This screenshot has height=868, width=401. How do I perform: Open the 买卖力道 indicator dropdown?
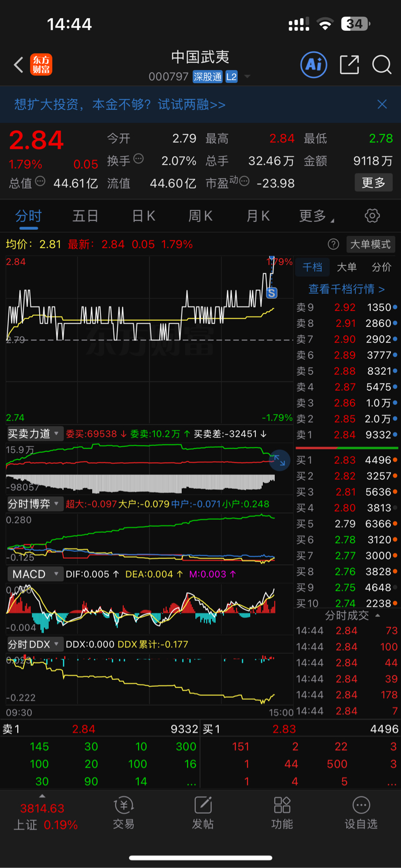pyautogui.click(x=34, y=434)
